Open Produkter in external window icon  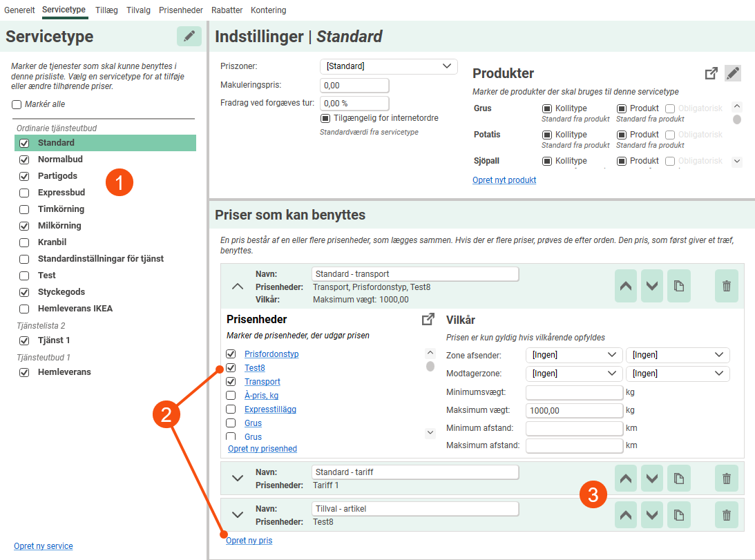pyautogui.click(x=711, y=73)
